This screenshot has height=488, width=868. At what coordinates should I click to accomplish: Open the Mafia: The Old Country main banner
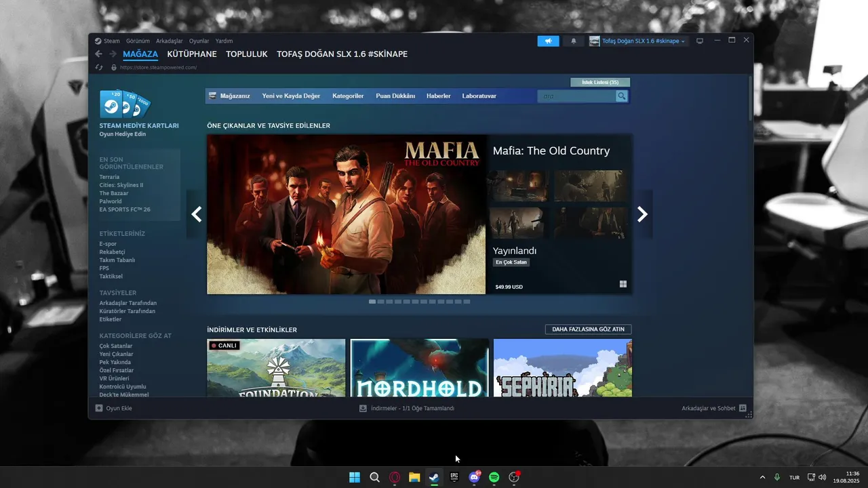pyautogui.click(x=347, y=214)
